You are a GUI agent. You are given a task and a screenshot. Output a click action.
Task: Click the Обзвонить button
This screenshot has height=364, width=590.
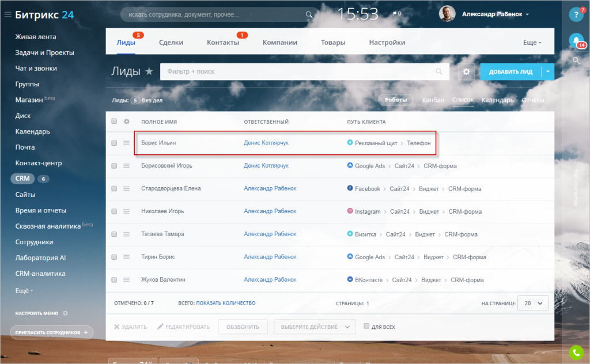click(243, 327)
